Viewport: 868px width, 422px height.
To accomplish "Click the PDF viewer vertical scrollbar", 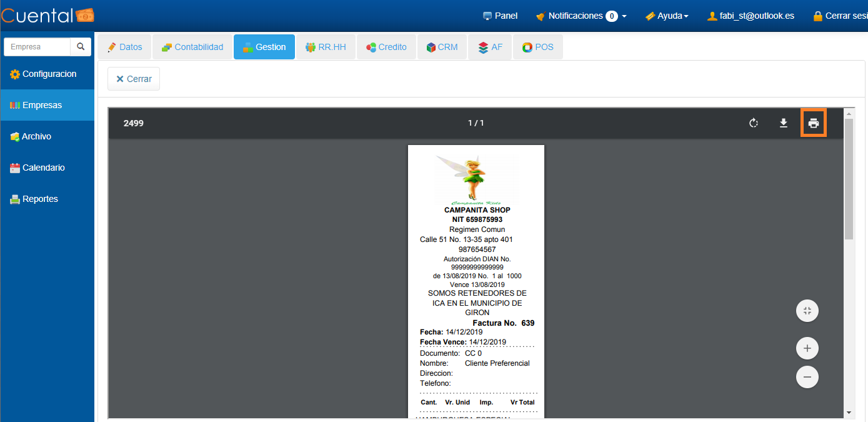I will (x=848, y=181).
